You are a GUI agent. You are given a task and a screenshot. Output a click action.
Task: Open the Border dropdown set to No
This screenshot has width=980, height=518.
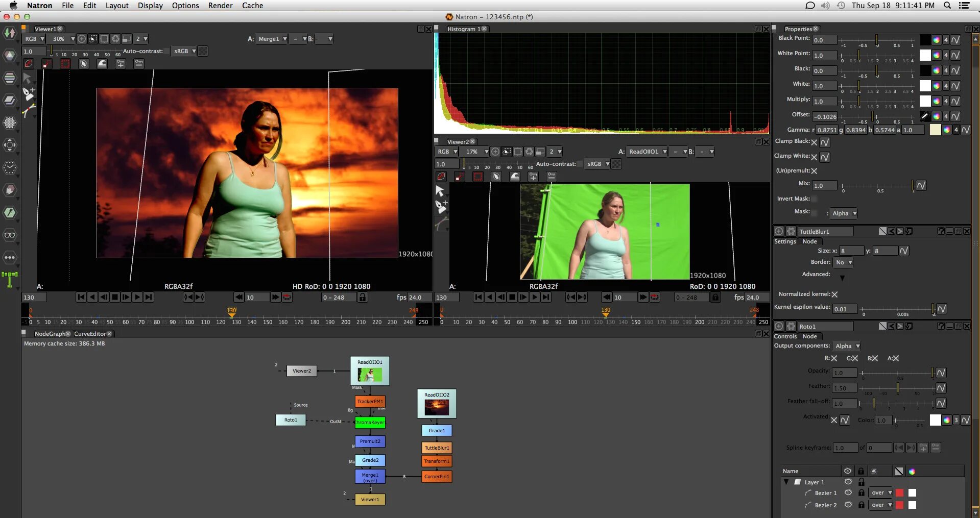pyautogui.click(x=843, y=262)
